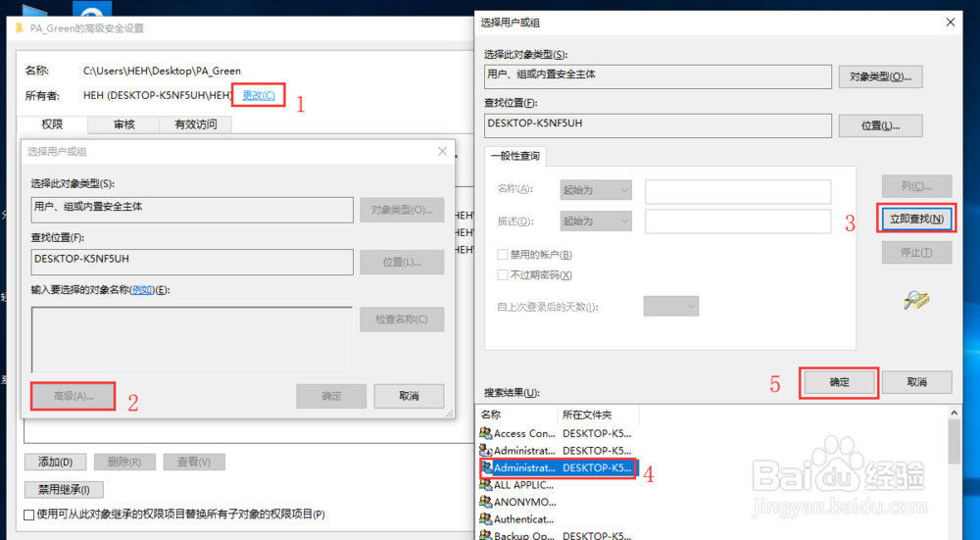Tick the 不过期密码(X) checkbox

point(502,275)
